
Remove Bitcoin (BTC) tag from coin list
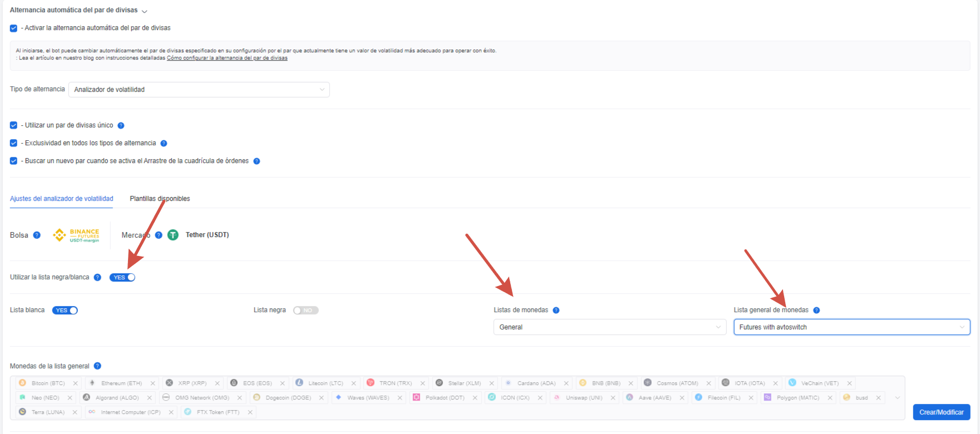click(x=75, y=383)
